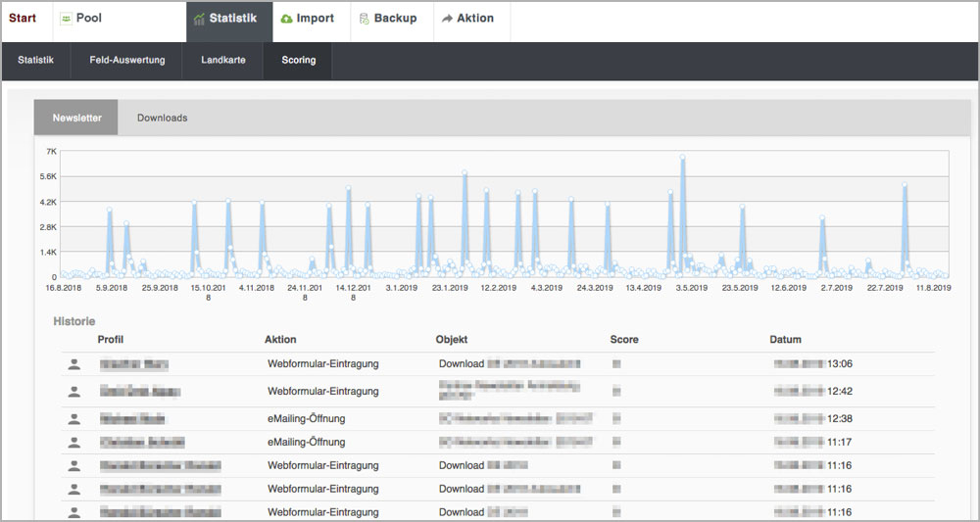
Task: Go to the Start page
Action: click(23, 19)
